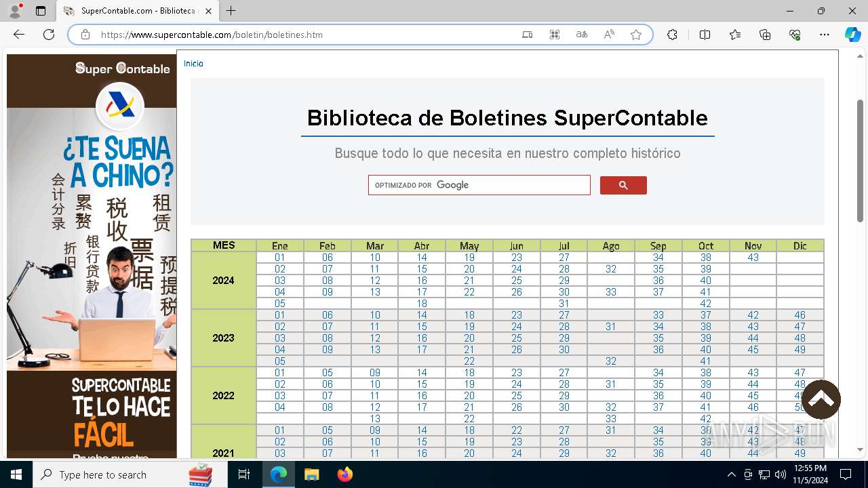
Task: View site information lock icon
Action: click(85, 35)
